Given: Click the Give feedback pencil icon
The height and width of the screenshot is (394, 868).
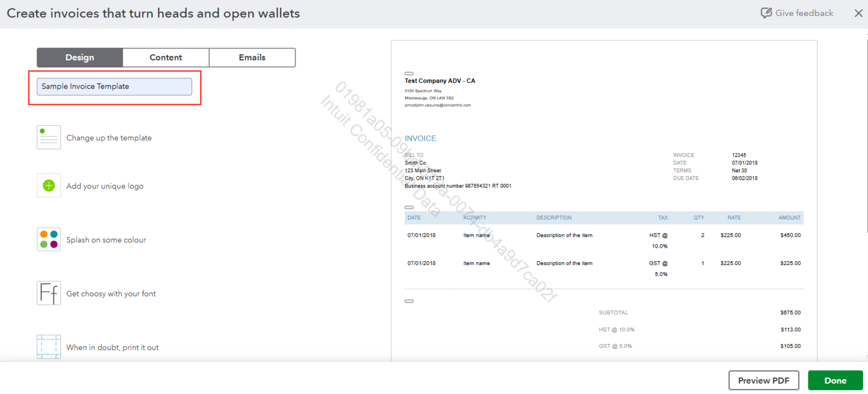Looking at the screenshot, I should 766,13.
